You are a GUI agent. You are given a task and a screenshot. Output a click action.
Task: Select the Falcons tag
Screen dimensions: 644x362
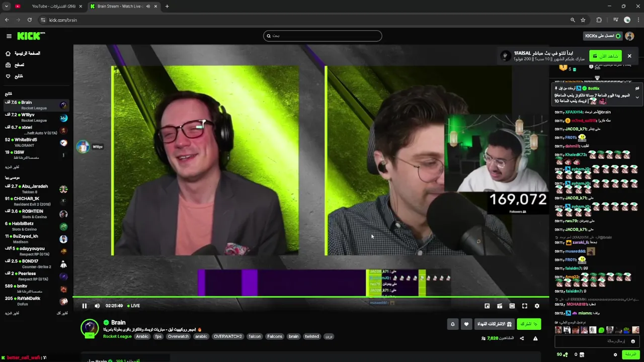pos(275,336)
